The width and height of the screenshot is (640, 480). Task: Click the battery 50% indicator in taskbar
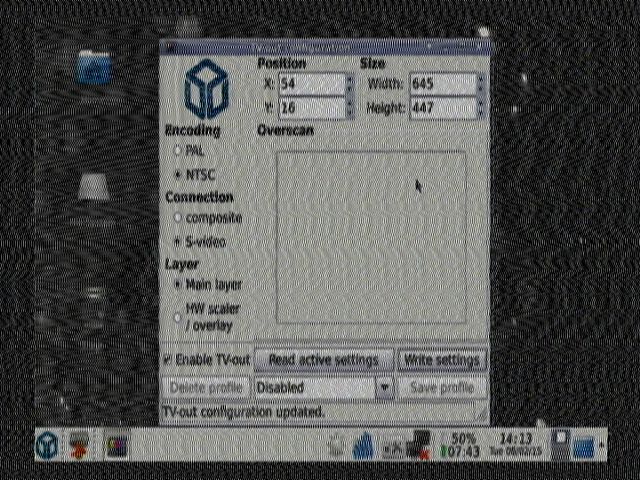tap(463, 446)
